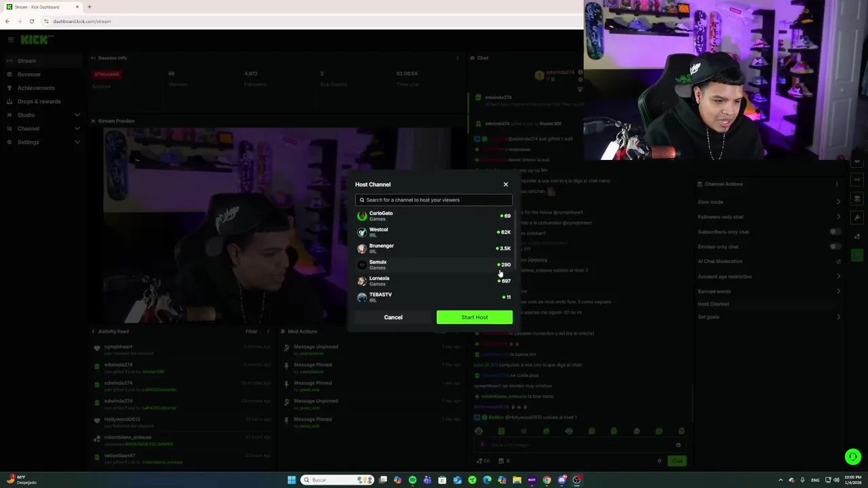The height and width of the screenshot is (488, 868).
Task: Open Channel Actions three-dot menu
Action: point(836,184)
